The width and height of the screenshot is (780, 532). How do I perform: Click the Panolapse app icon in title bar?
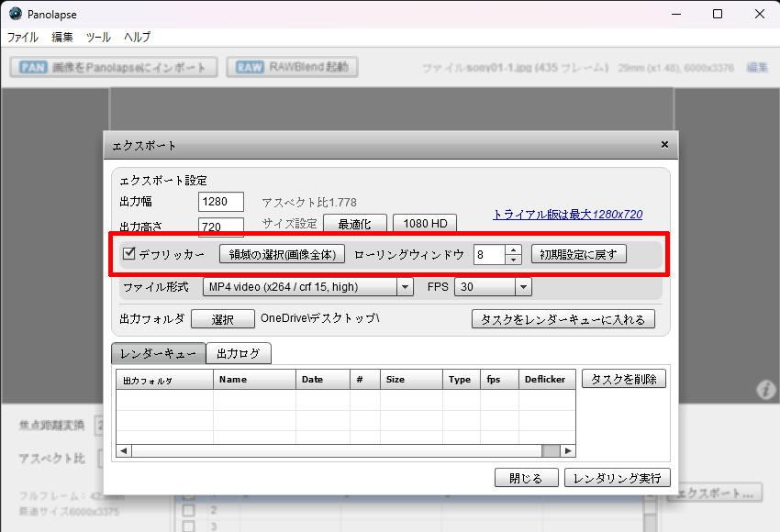coord(15,14)
